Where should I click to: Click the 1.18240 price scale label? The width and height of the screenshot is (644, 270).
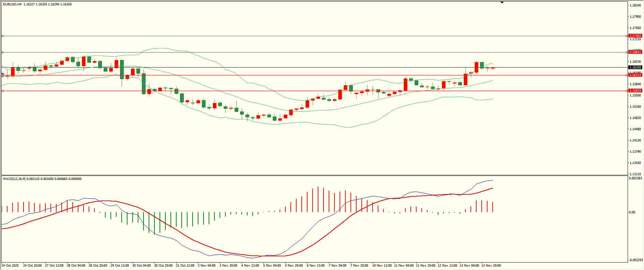click(635, 5)
